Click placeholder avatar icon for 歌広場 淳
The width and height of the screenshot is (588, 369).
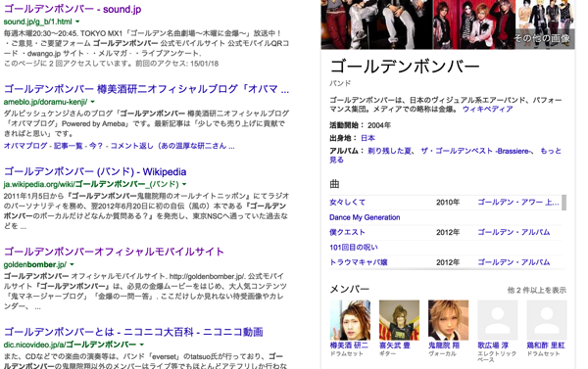[x=497, y=320]
